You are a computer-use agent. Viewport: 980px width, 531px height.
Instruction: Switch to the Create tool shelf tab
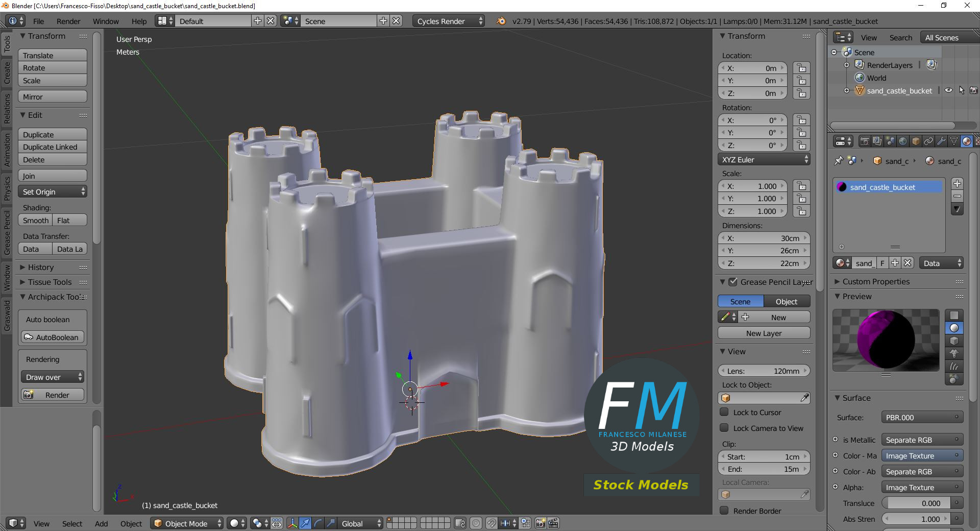(7, 72)
